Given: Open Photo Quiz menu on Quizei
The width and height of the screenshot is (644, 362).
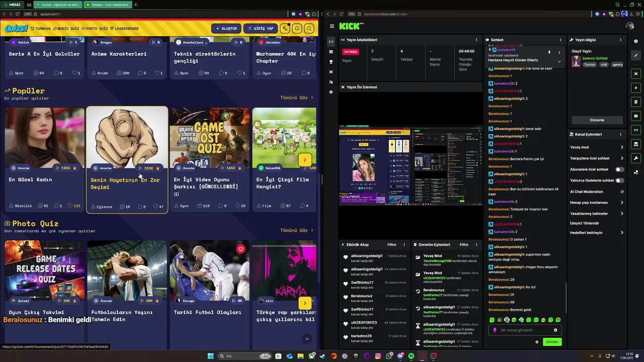Looking at the screenshot, I should click(x=95, y=29).
